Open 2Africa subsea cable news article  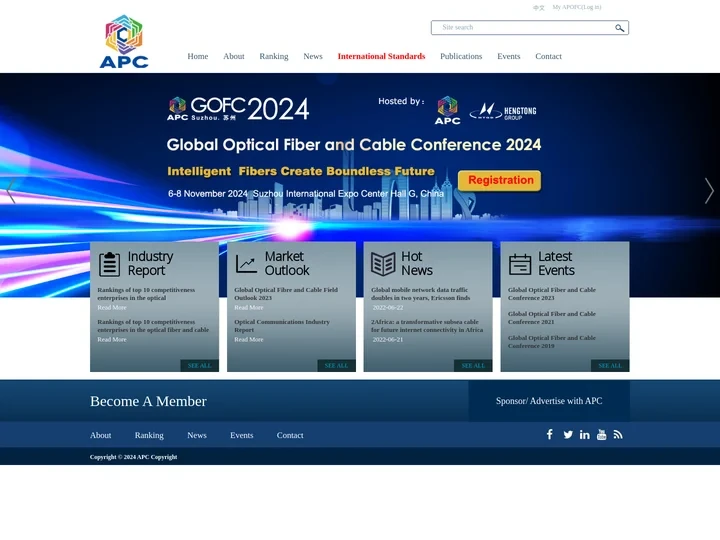point(427,326)
